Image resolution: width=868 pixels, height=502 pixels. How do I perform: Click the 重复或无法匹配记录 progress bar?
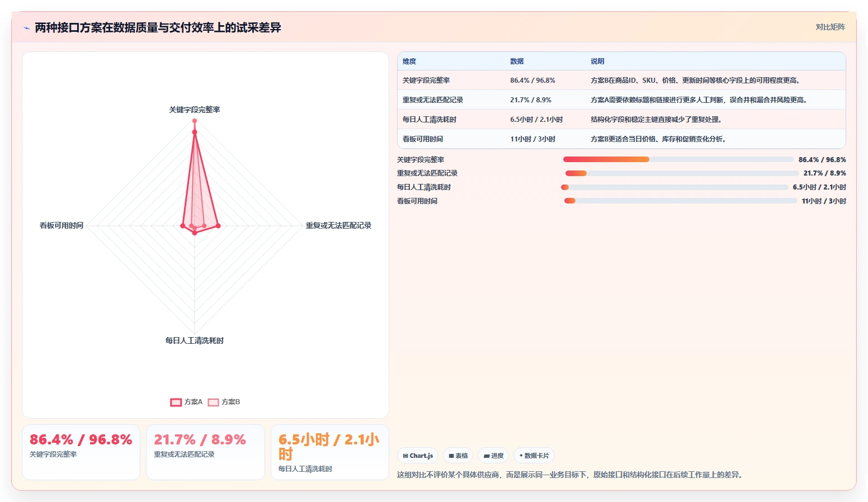click(682, 173)
